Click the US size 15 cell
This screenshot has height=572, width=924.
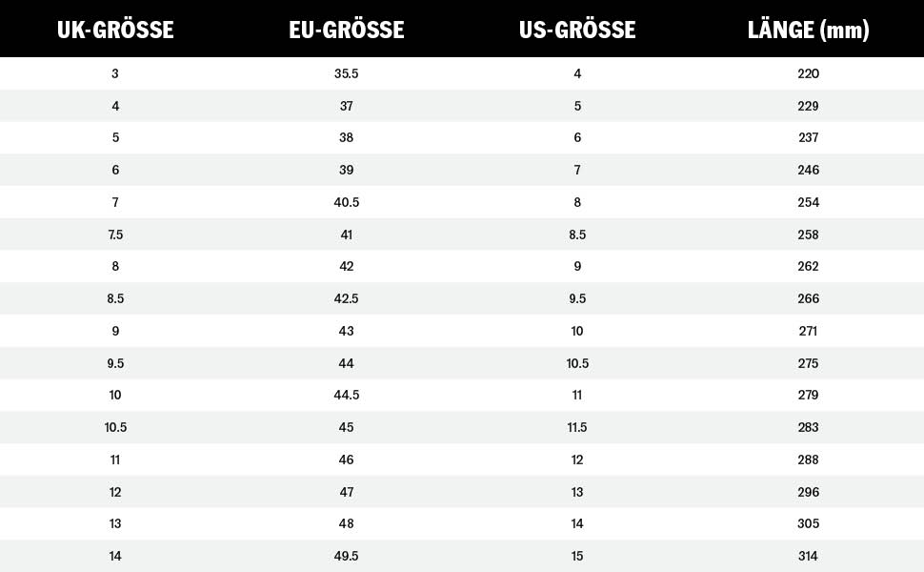click(577, 556)
